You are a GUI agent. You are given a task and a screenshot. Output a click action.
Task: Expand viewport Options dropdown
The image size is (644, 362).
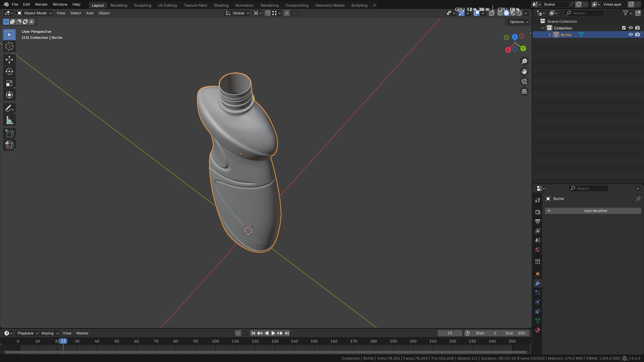[519, 22]
